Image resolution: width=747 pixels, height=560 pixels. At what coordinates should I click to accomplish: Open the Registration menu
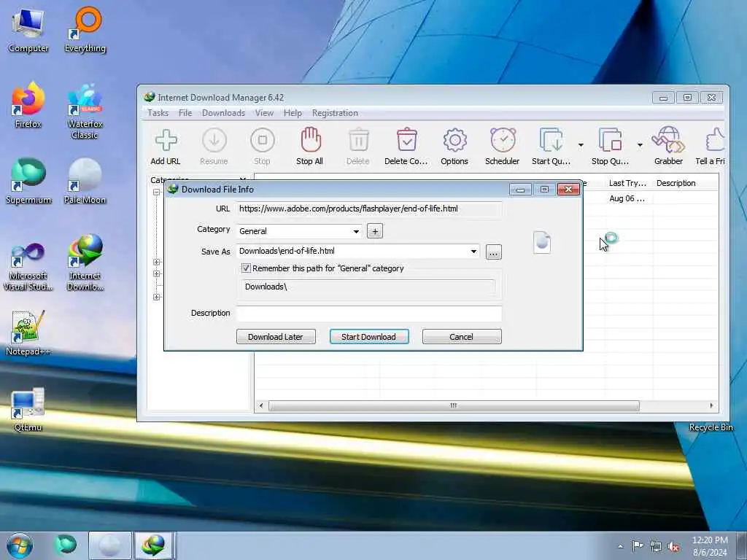click(x=335, y=113)
